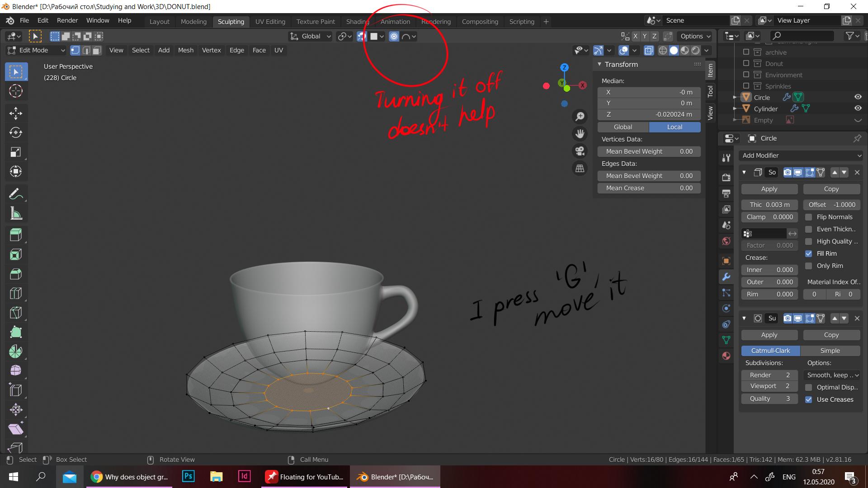Open Global transform orientation dropdown
Image resolution: width=868 pixels, height=488 pixels.
coord(311,36)
